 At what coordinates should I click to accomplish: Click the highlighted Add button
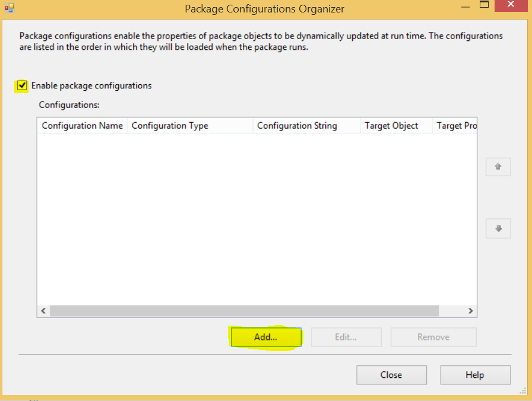coord(265,336)
